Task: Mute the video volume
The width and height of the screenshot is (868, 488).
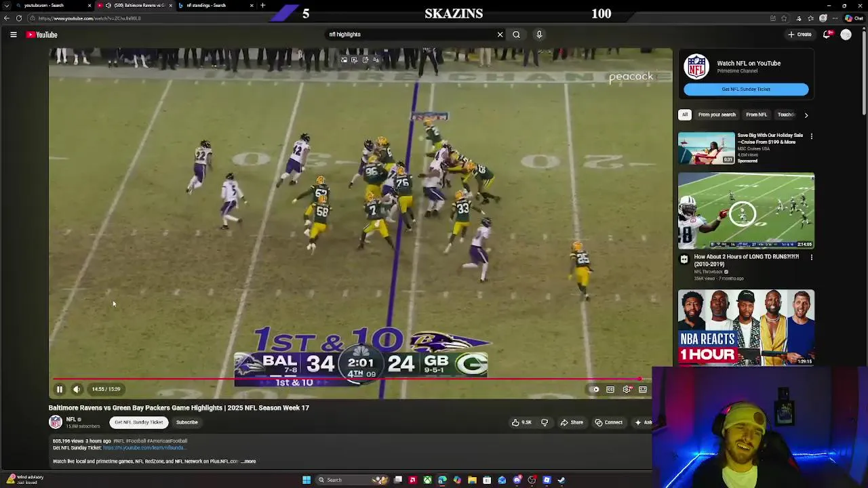Action: coord(77,389)
